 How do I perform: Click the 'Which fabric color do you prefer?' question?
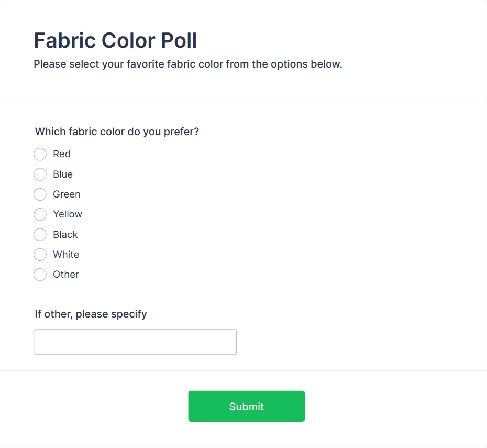[x=117, y=132]
